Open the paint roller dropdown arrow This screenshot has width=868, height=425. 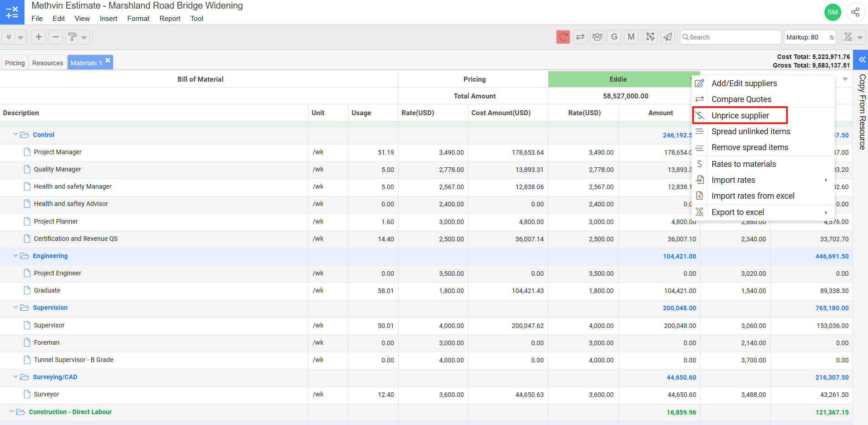[84, 38]
